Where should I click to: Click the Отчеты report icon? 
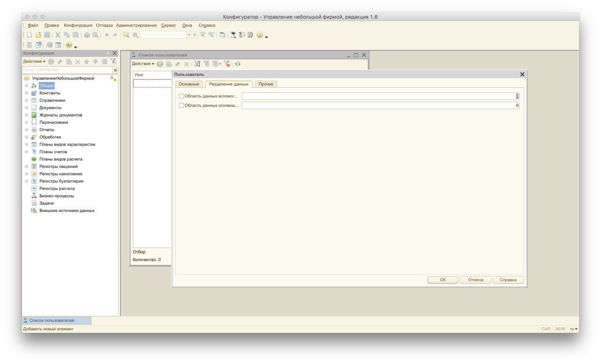pos(34,129)
